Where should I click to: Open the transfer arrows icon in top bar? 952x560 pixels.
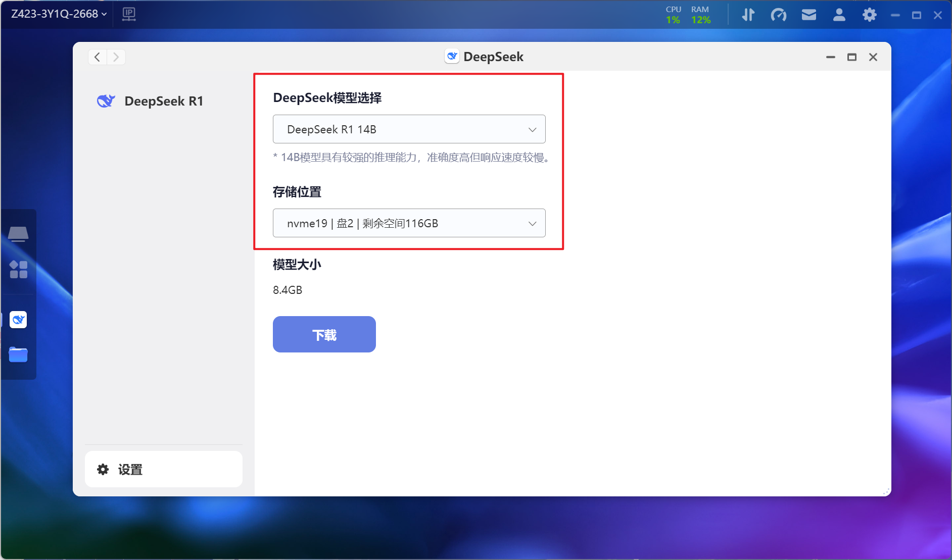[x=748, y=15]
